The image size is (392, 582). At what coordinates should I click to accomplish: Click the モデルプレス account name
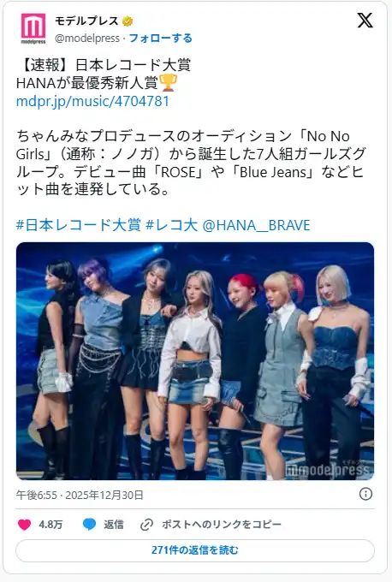pos(86,21)
